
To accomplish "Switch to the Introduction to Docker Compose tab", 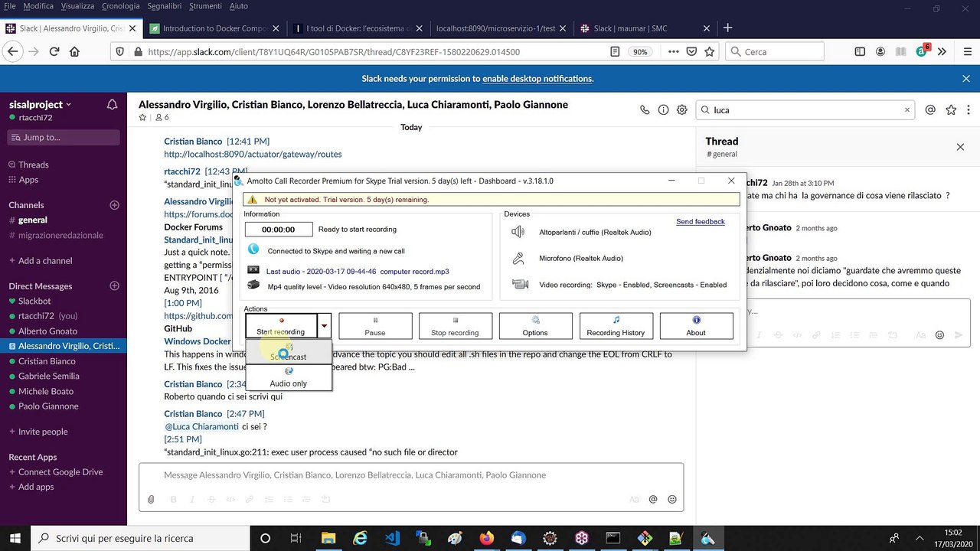I will click(214, 28).
